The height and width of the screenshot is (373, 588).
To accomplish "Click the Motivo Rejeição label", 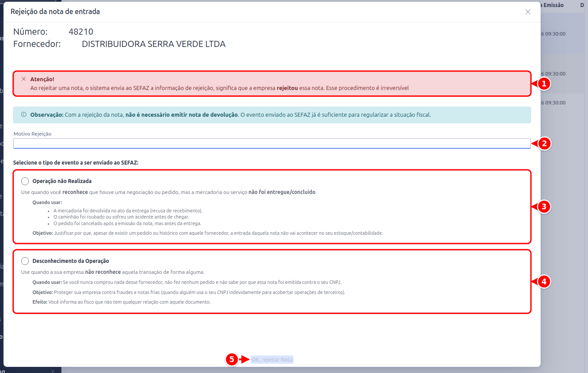I will click(x=32, y=134).
